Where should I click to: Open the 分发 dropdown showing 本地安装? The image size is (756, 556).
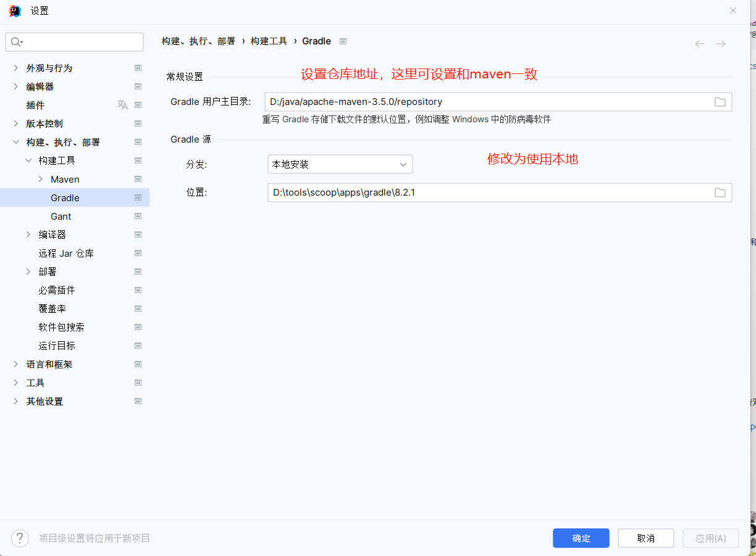[340, 164]
